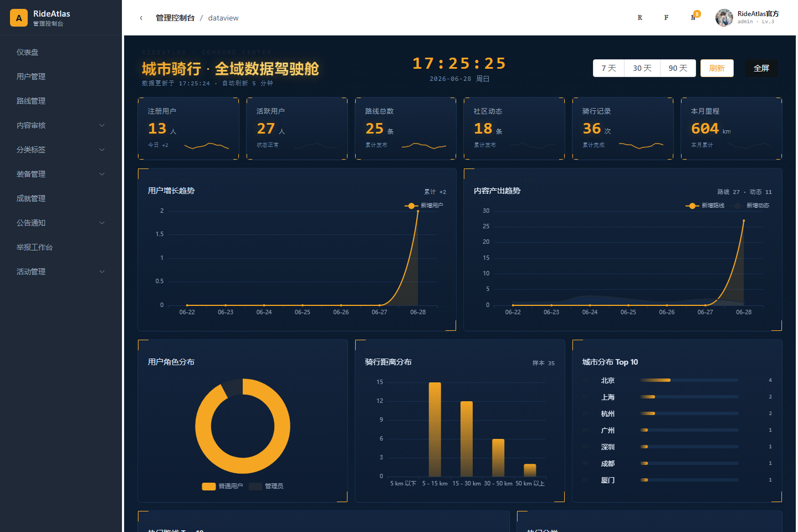798x532 pixels.
Task: Click 管理控制台 breadcrumb
Action: (x=175, y=18)
